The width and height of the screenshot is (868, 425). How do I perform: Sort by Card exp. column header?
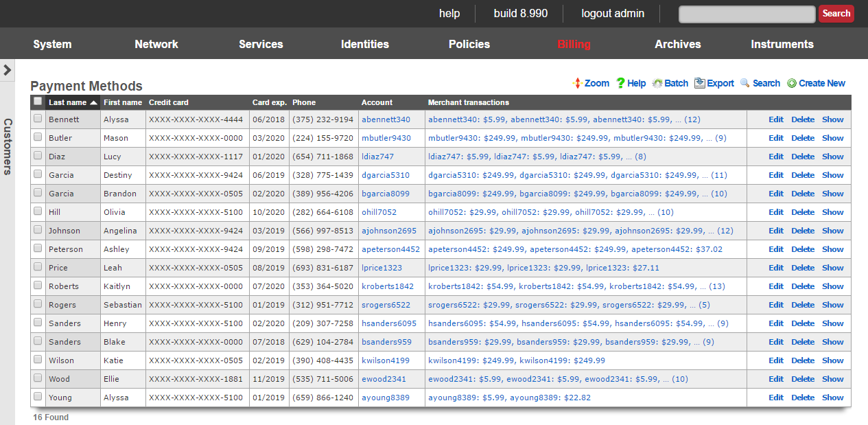269,102
